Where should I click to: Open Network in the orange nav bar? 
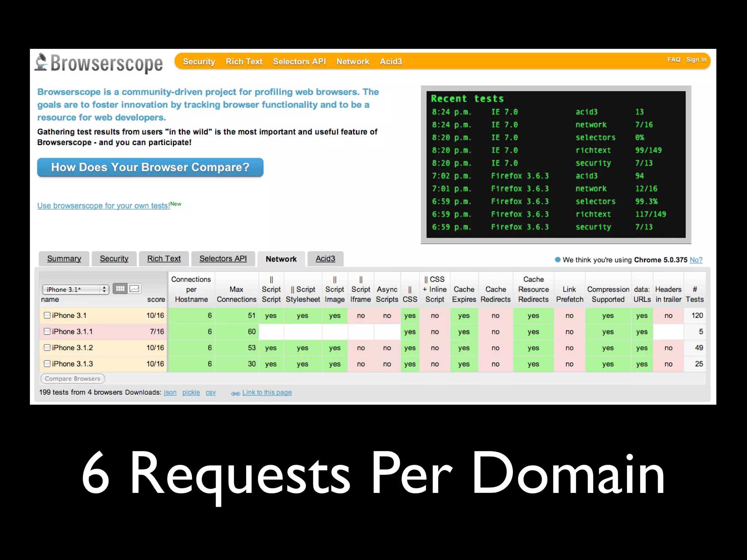coord(353,62)
